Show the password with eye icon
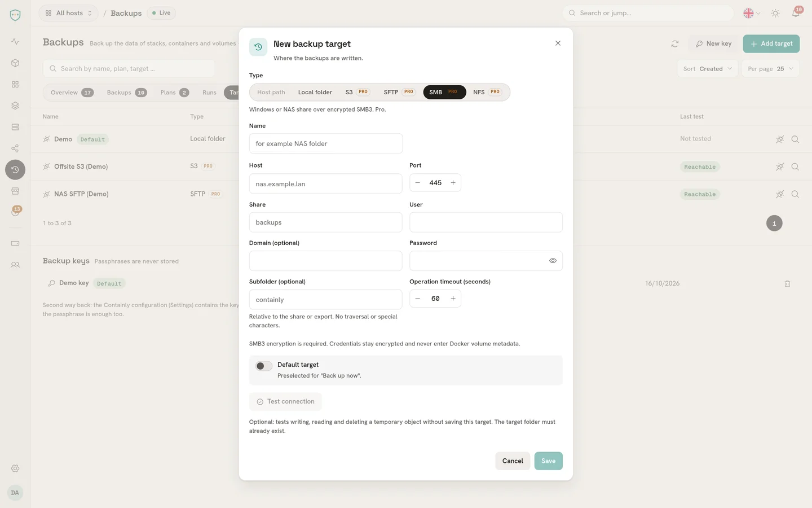Screen dimensions: 812x508 553,261
